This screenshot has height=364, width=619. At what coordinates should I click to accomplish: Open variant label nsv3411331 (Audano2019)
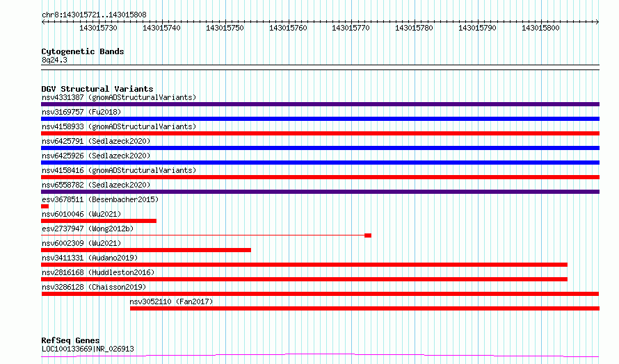90,258
